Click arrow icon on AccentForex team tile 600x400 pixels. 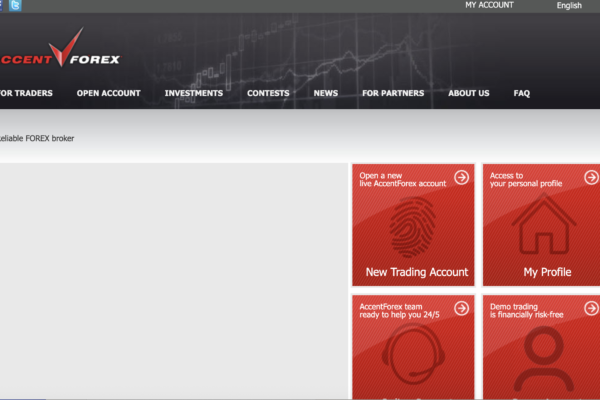461,308
